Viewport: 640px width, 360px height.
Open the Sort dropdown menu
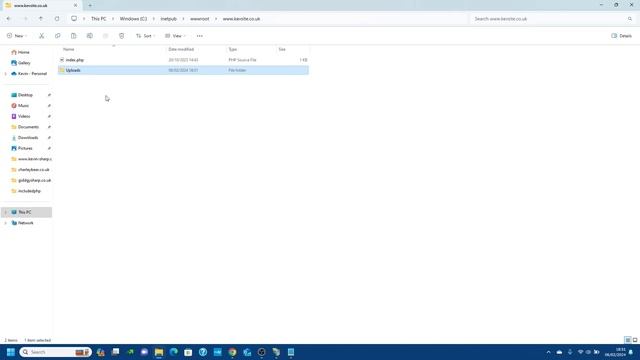(145, 36)
